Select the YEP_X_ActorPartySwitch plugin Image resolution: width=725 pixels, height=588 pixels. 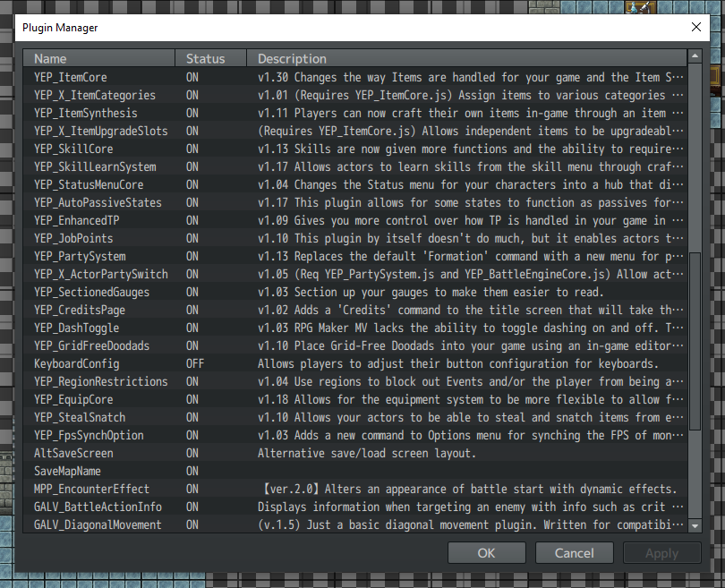pos(355,274)
